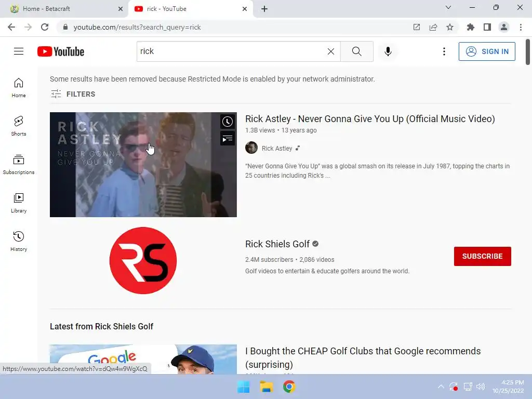Image resolution: width=532 pixels, height=399 pixels.
Task: Show hidden tray icons chevron
Action: coord(441,387)
